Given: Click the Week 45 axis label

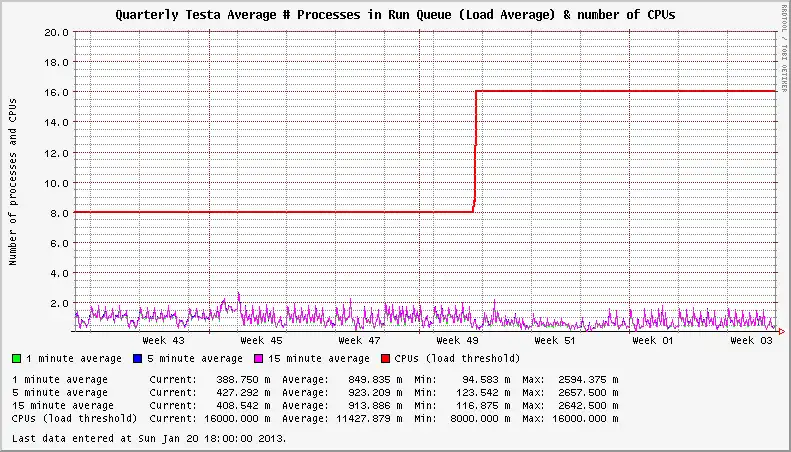Looking at the screenshot, I should [261, 341].
